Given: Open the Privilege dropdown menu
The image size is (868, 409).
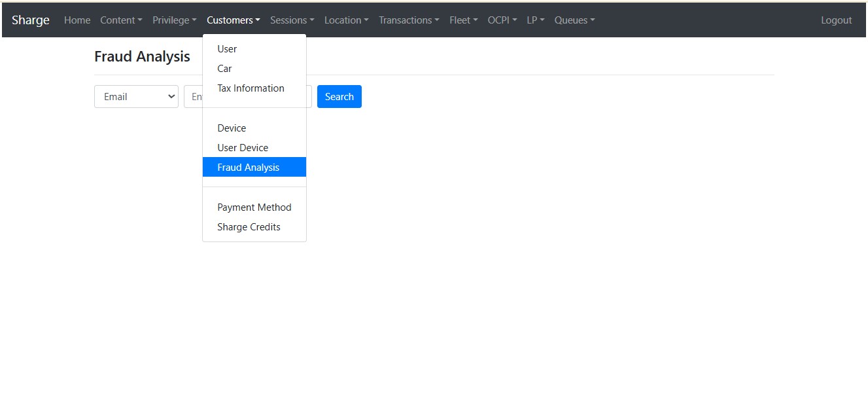Looking at the screenshot, I should 174,20.
